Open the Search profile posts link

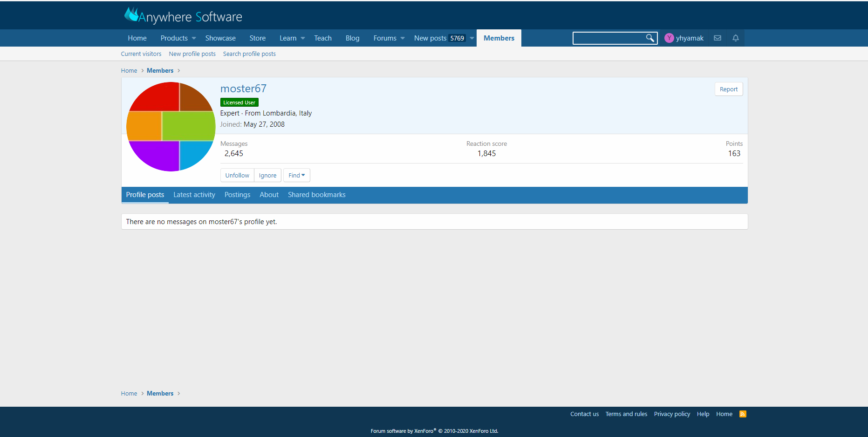pyautogui.click(x=249, y=54)
